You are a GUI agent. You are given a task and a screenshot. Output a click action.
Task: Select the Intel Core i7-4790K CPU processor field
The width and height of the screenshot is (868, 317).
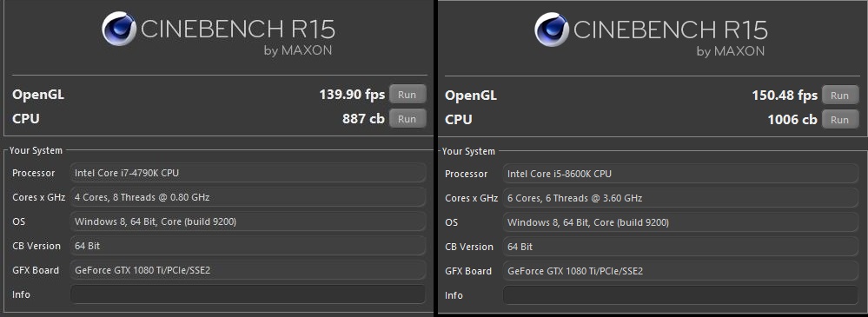[248, 173]
